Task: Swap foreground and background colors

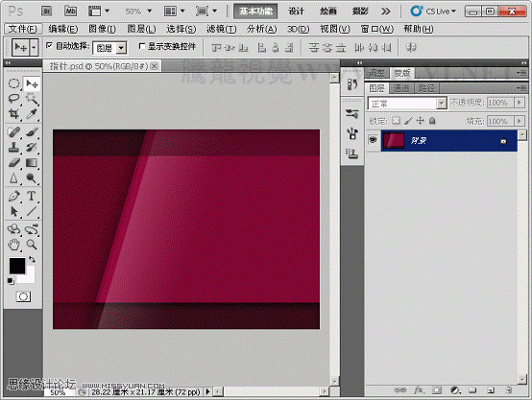Action: point(33,260)
